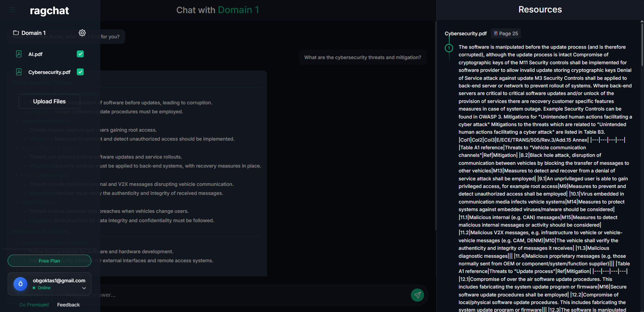Click the chat area scrollbar
Screen dimensions: 644x312
[435, 126]
